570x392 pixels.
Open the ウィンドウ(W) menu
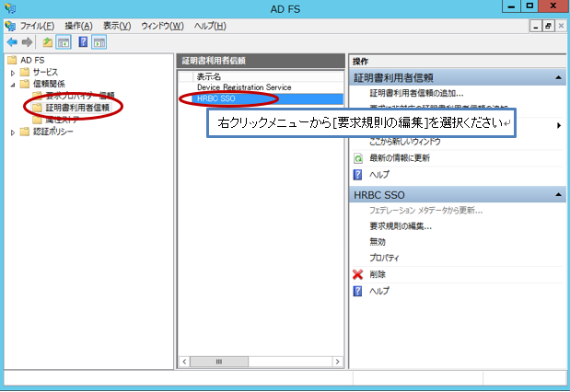pos(162,26)
